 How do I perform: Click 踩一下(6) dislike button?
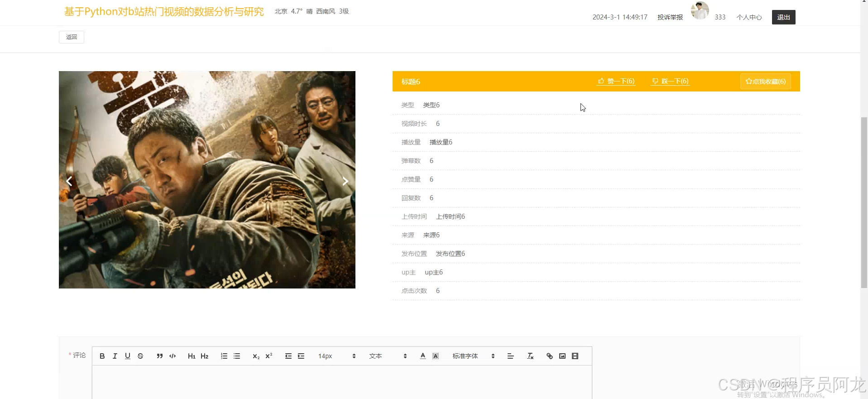[670, 81]
